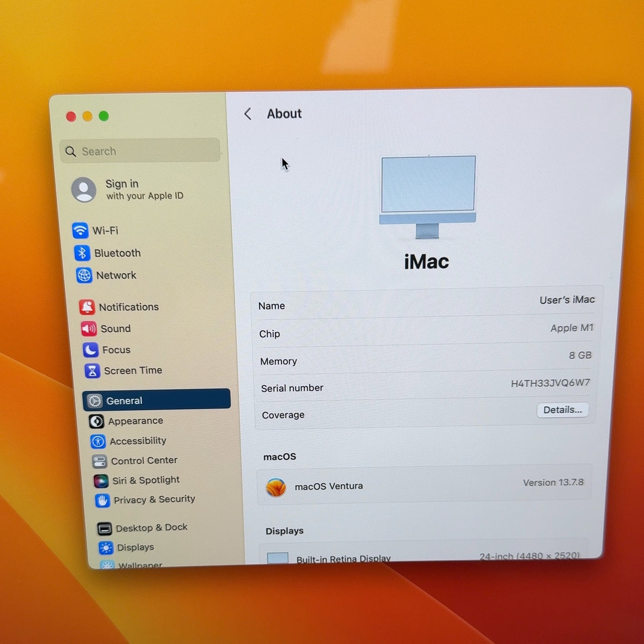Click the Notifications bell icon

(x=87, y=307)
